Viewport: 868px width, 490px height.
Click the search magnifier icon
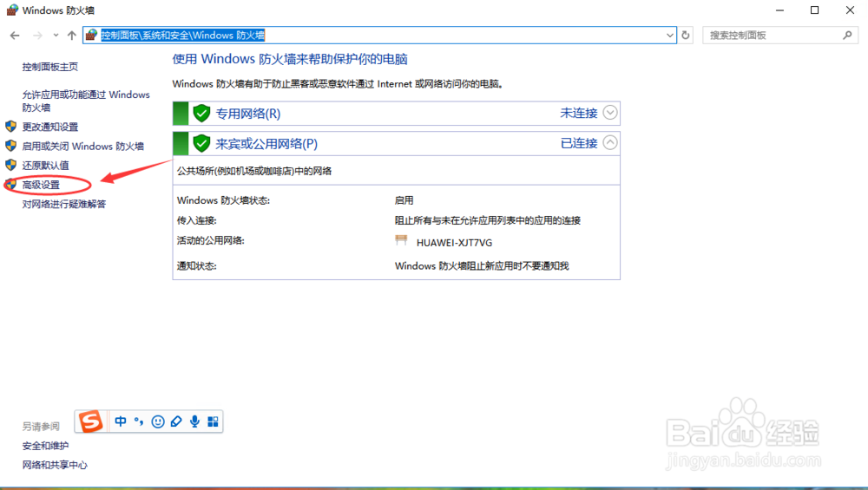847,36
